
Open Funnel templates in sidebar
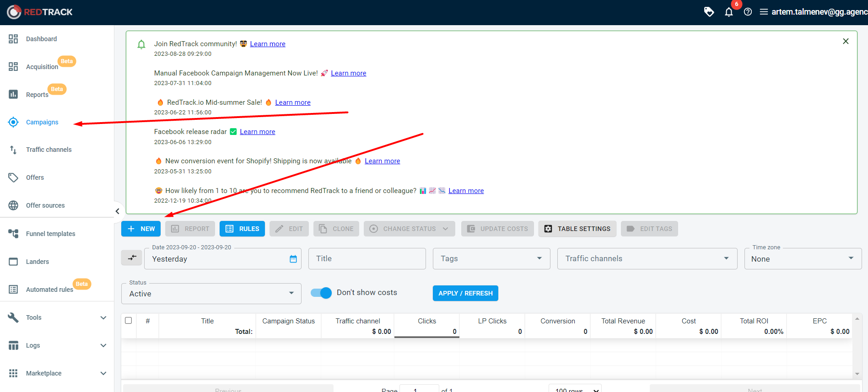[51, 234]
